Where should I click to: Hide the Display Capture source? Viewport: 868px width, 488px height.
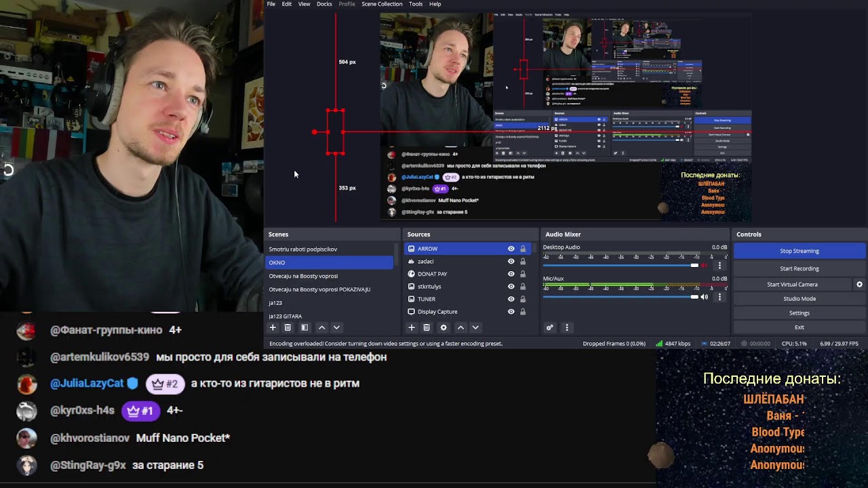pyautogui.click(x=511, y=312)
